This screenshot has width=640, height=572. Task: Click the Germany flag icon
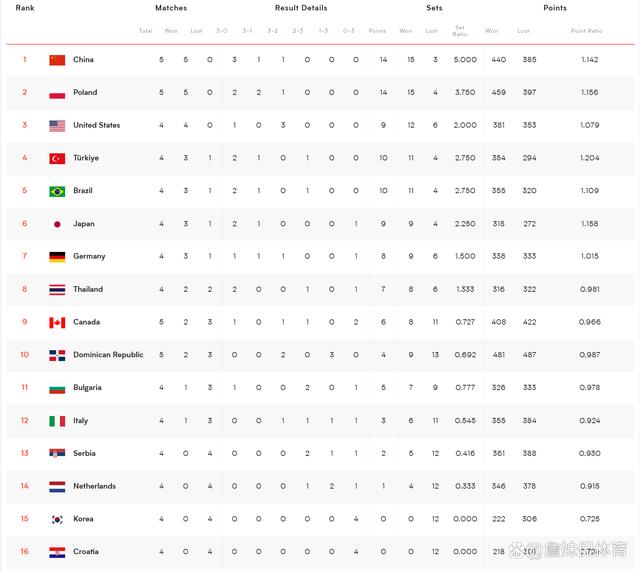click(x=57, y=257)
